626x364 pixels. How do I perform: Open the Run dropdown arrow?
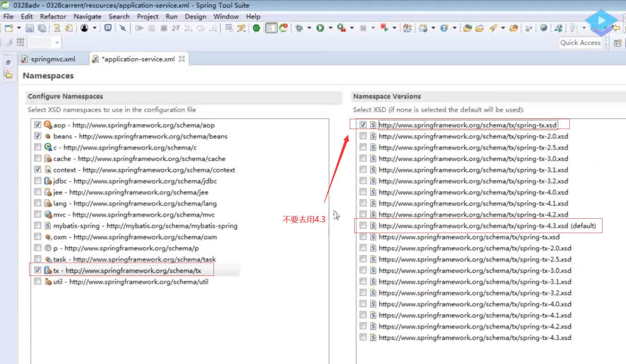[330, 28]
